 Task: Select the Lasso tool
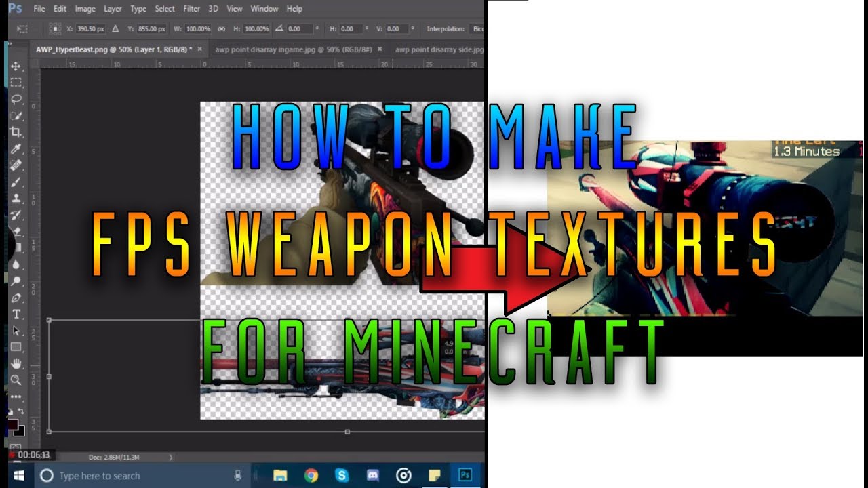tap(16, 99)
